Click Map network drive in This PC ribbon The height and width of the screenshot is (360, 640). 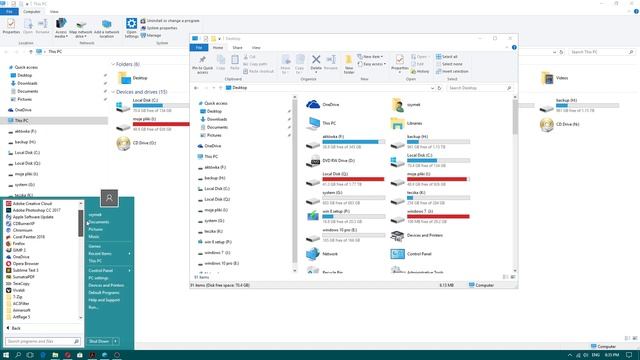(x=80, y=29)
